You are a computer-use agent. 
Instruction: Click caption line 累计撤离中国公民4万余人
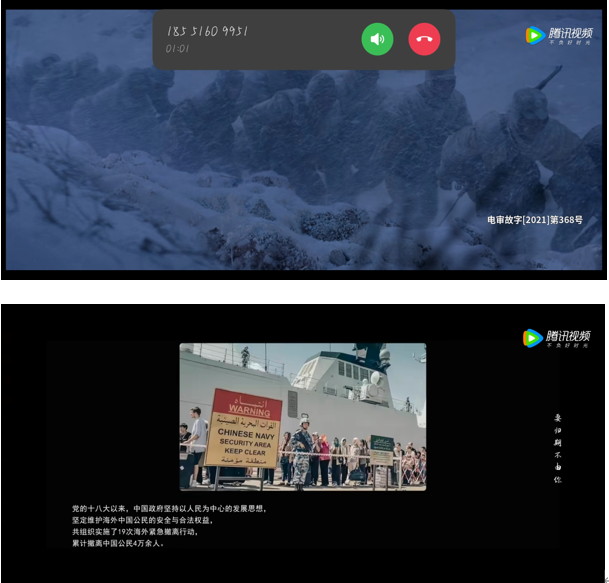118,544
